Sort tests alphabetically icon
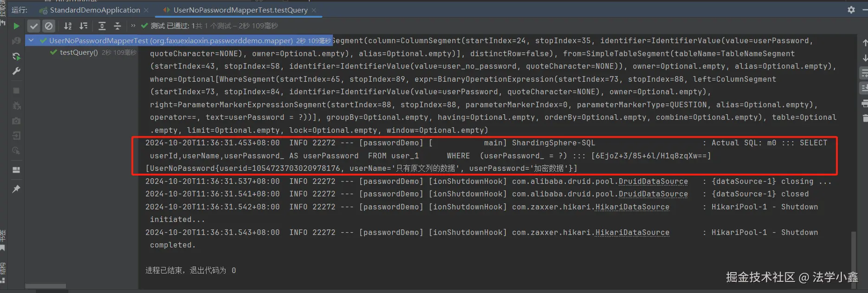This screenshot has height=293, width=868. click(x=68, y=26)
